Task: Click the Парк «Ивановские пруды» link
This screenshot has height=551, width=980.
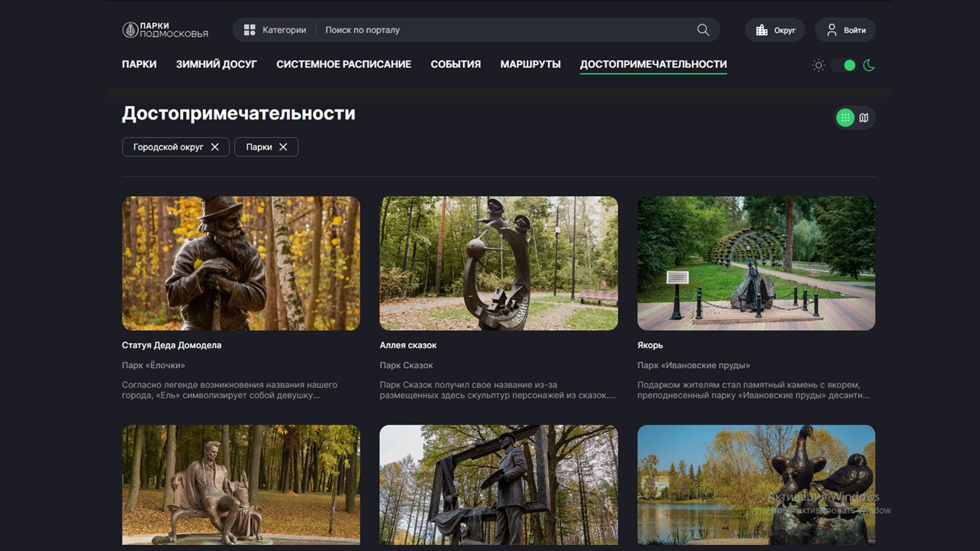Action: pyautogui.click(x=694, y=366)
